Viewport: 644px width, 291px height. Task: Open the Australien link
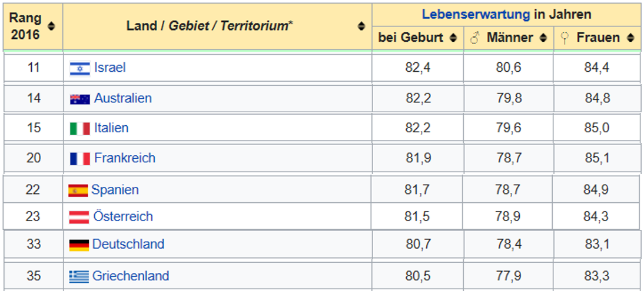pos(123,98)
